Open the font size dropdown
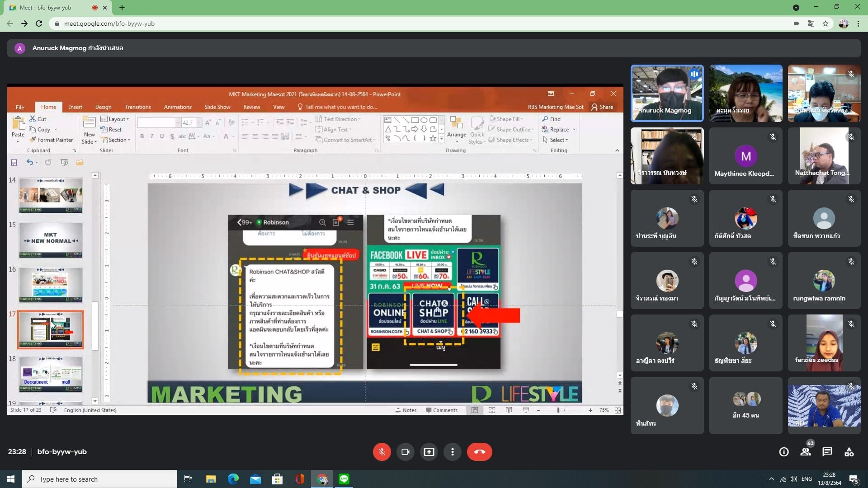The height and width of the screenshot is (488, 868). (199, 122)
